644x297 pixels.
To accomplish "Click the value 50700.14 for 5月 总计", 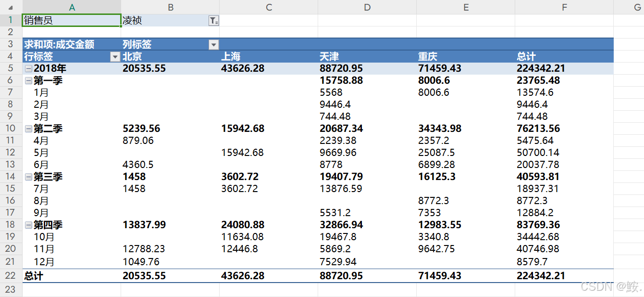I will pos(538,153).
